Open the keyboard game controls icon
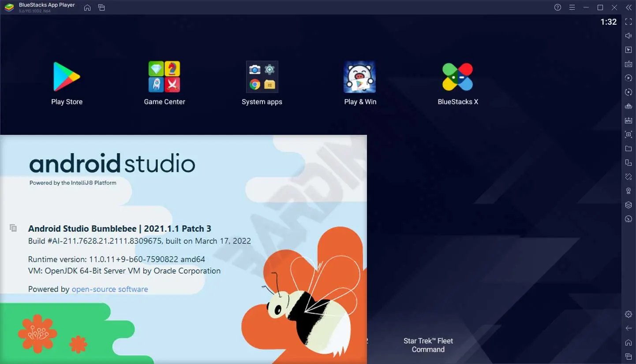Screen dimensions: 636x364 click(629, 64)
